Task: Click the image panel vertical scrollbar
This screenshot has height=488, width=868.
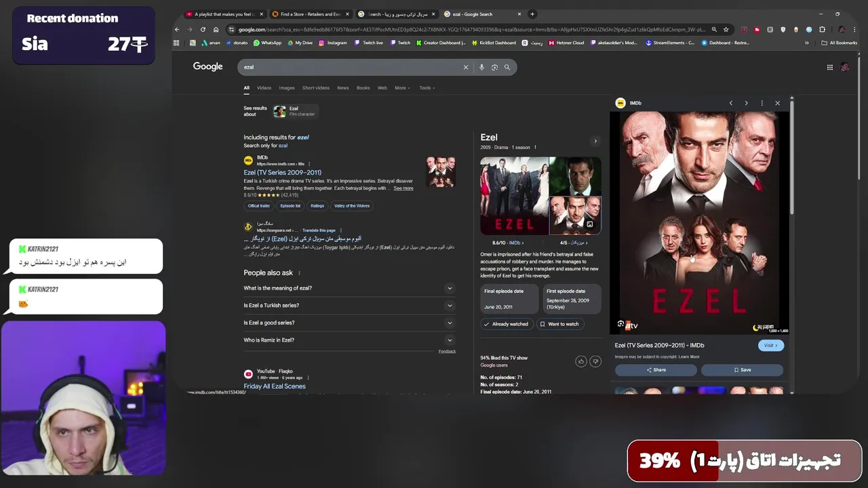Action: click(791, 156)
